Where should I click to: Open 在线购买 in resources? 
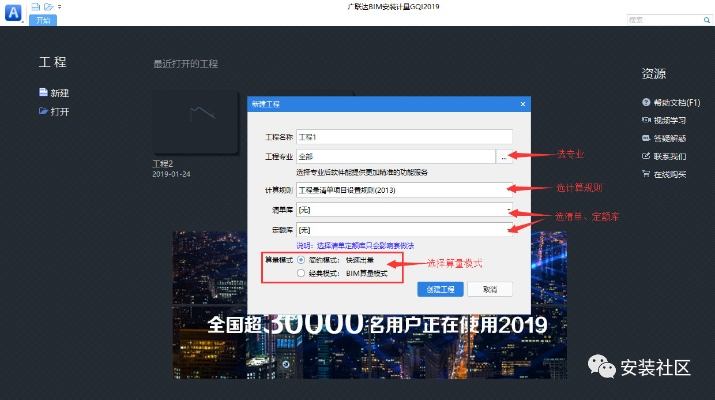664,174
